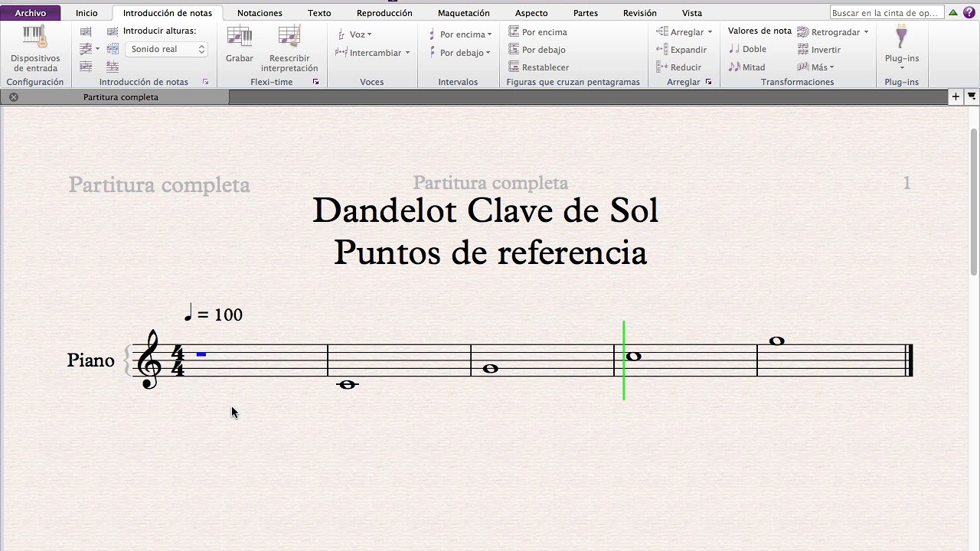Switch to the Aspecto tab
The width and height of the screenshot is (980, 551).
click(x=531, y=13)
